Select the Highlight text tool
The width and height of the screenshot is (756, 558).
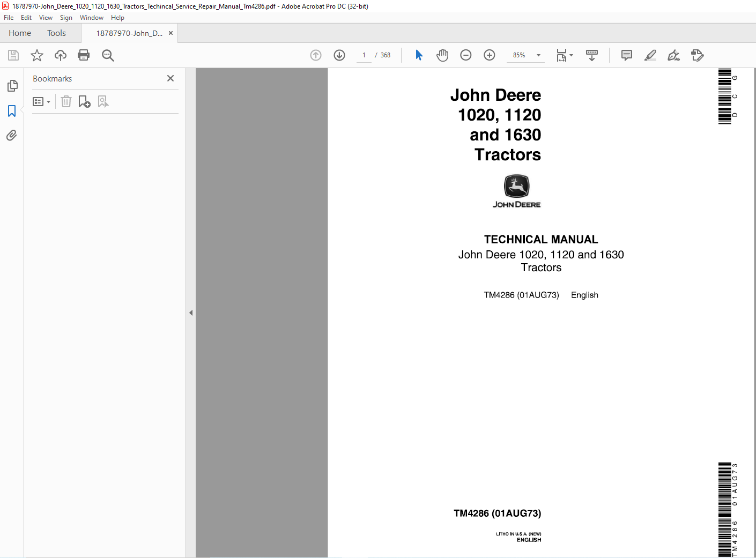pos(650,55)
